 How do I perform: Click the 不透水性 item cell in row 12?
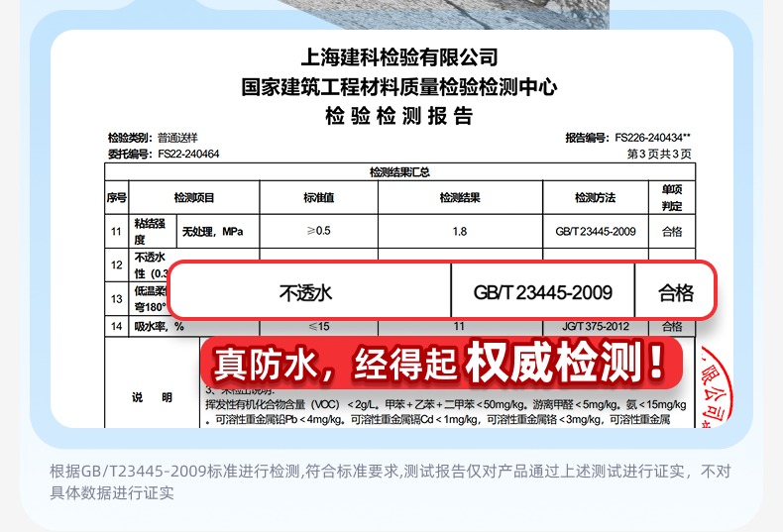click(151, 265)
